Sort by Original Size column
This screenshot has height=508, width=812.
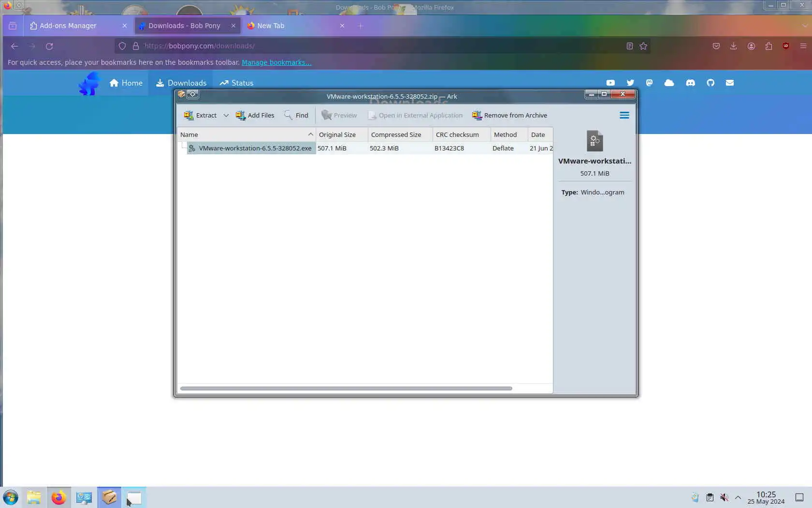coord(342,134)
